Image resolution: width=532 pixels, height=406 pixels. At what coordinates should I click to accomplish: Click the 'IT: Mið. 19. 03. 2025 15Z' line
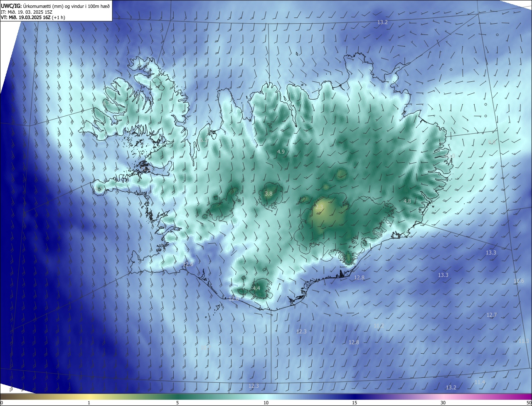27,12
